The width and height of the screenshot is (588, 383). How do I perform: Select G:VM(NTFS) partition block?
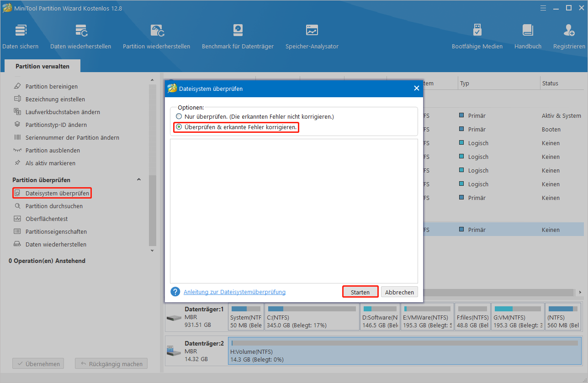tap(518, 317)
